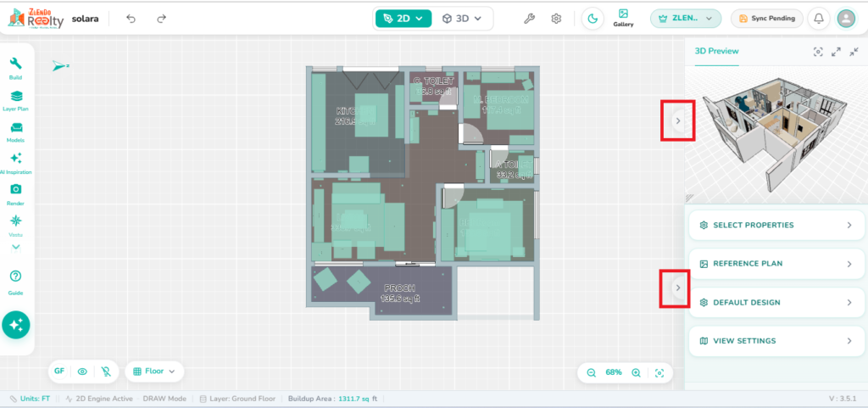This screenshot has height=408, width=868.
Task: Expand REFERENCE PLAN section
Action: 776,264
